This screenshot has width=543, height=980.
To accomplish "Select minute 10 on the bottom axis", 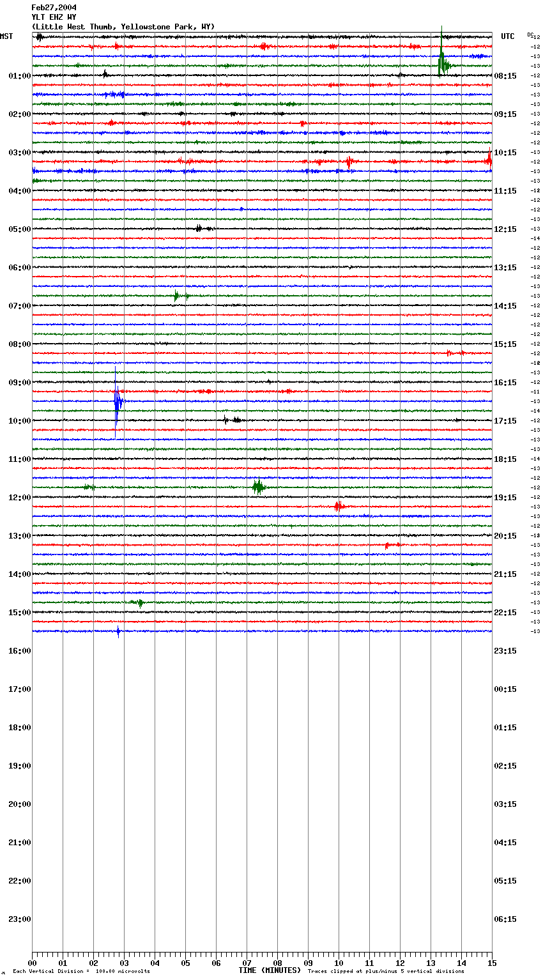I will tap(339, 963).
